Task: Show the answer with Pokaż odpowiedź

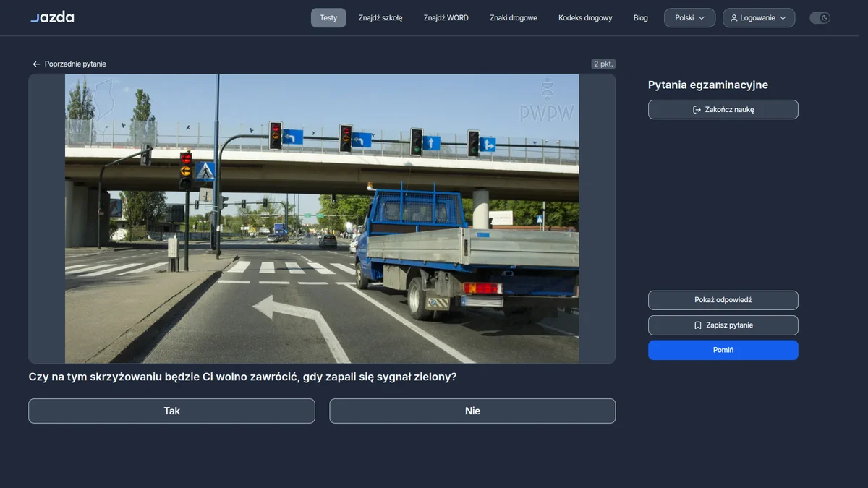Action: coord(723,300)
